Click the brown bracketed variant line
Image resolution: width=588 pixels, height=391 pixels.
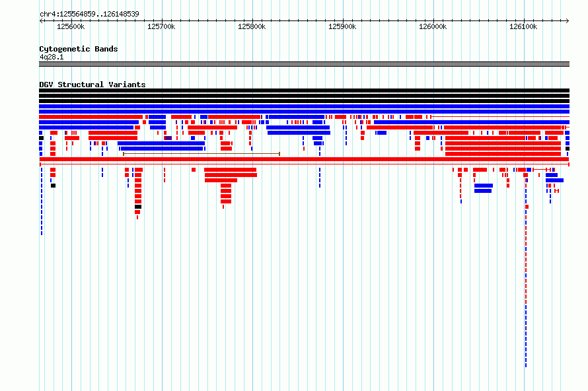point(202,154)
